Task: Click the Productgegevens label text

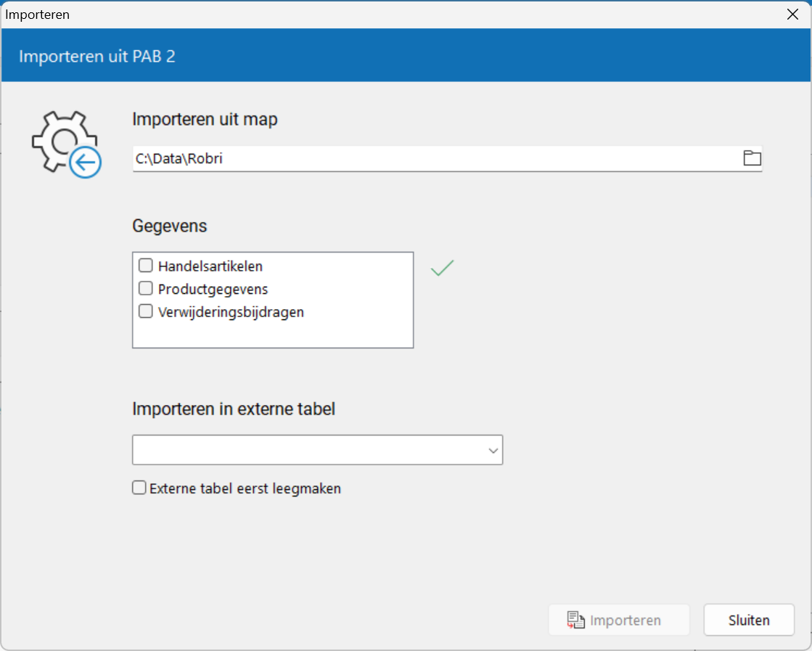Action: point(213,289)
